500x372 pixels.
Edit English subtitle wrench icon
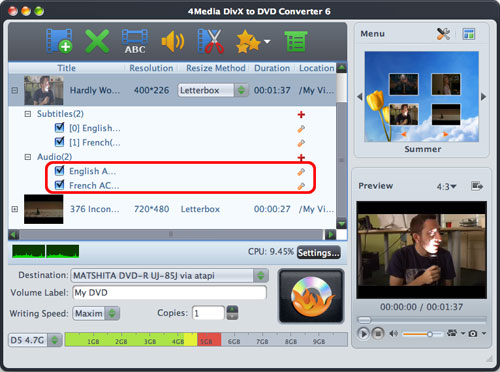301,129
